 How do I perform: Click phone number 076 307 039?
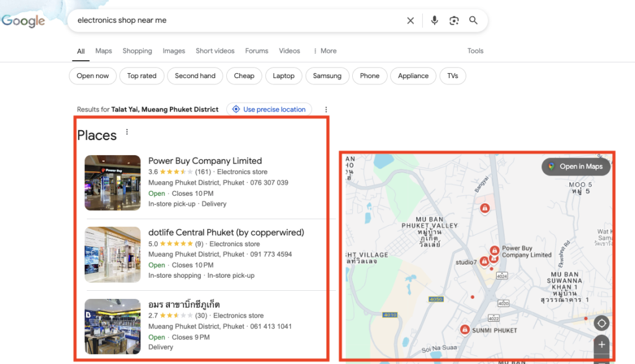(269, 182)
